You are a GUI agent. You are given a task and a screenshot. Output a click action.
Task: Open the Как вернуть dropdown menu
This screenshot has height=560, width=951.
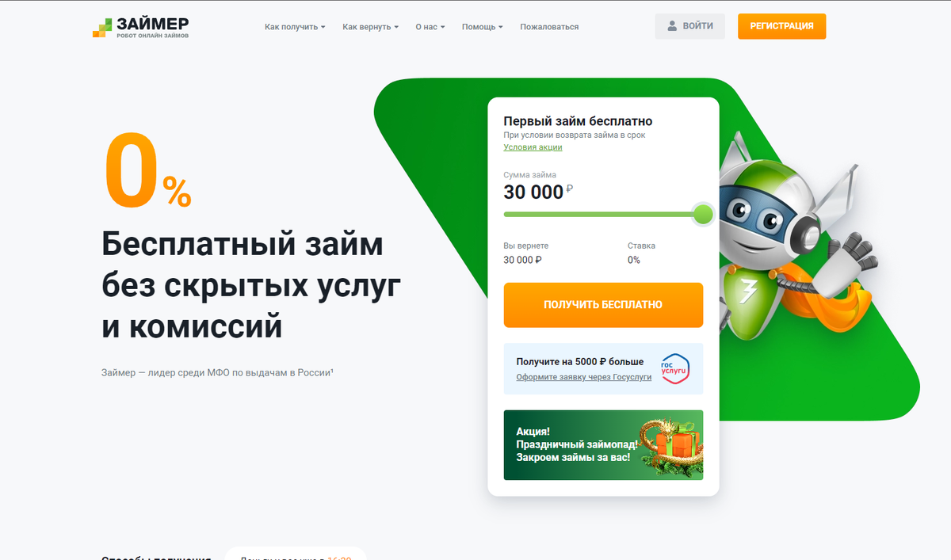[x=370, y=27]
